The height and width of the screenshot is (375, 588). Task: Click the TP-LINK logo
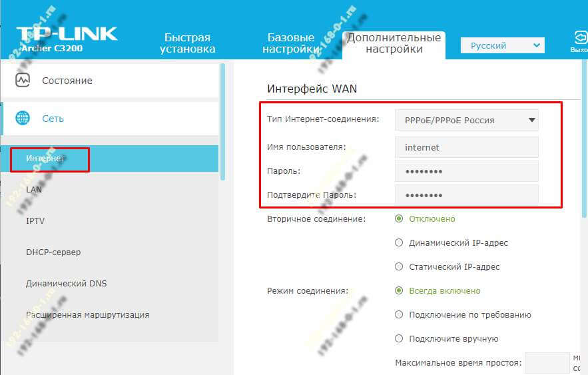(x=67, y=34)
